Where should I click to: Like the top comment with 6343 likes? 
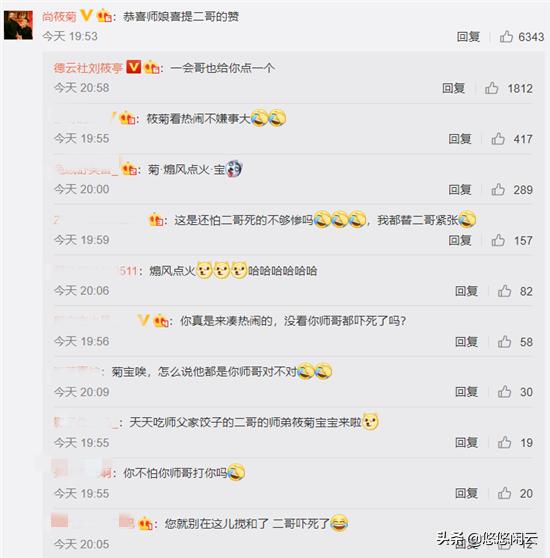click(506, 36)
